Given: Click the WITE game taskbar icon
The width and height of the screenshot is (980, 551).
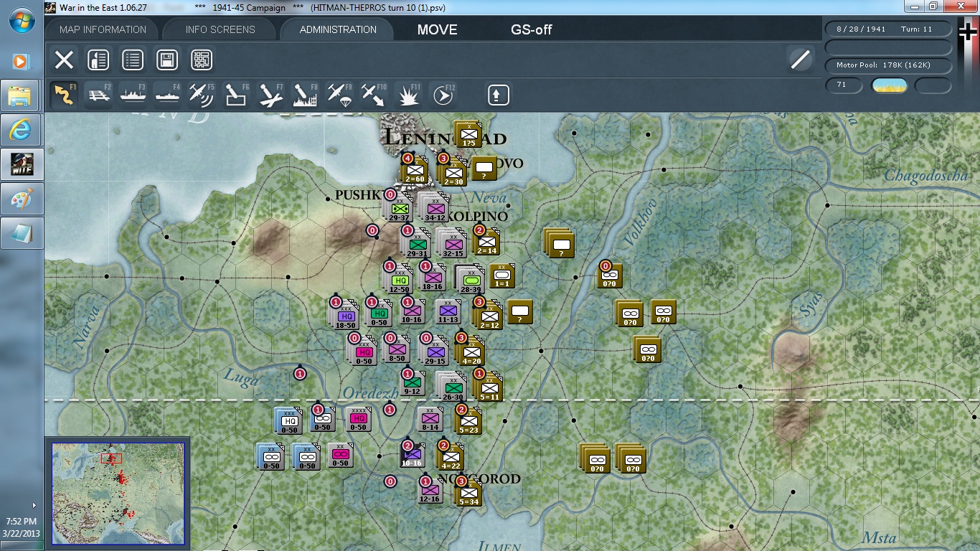Looking at the screenshot, I should (x=21, y=164).
